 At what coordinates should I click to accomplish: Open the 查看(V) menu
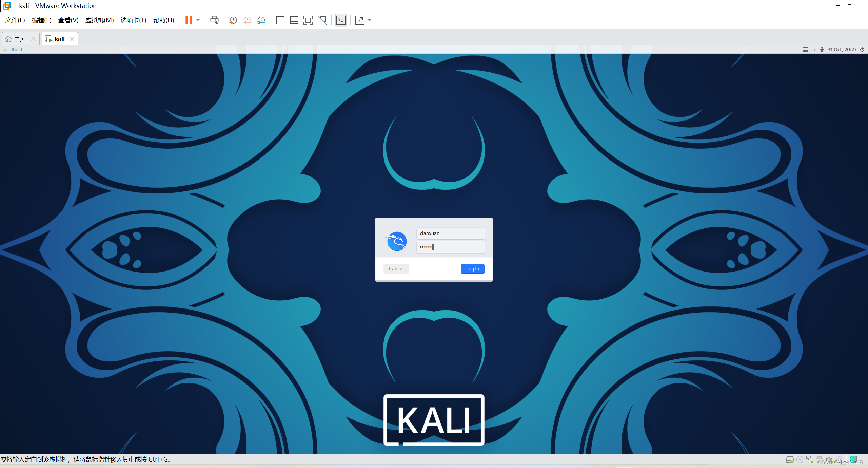pyautogui.click(x=68, y=20)
